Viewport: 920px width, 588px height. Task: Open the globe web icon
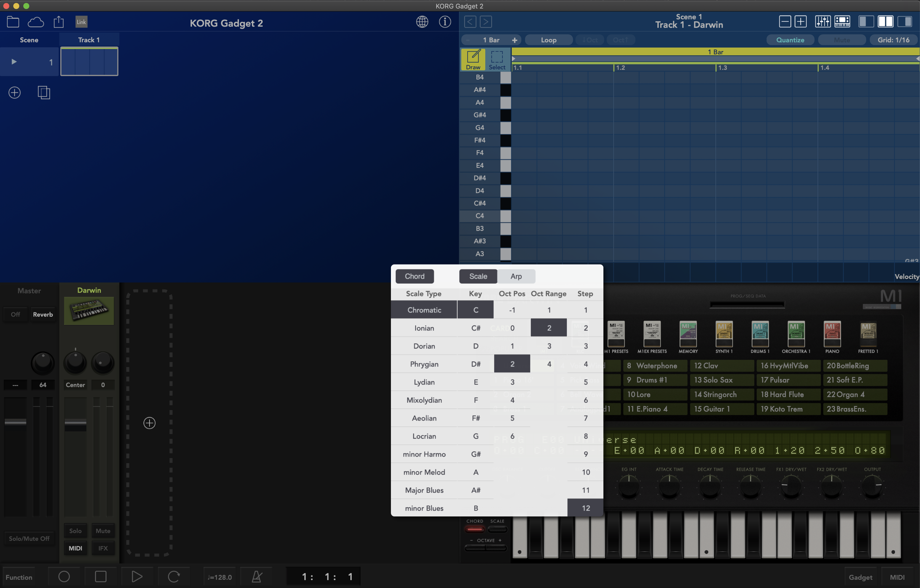[422, 22]
